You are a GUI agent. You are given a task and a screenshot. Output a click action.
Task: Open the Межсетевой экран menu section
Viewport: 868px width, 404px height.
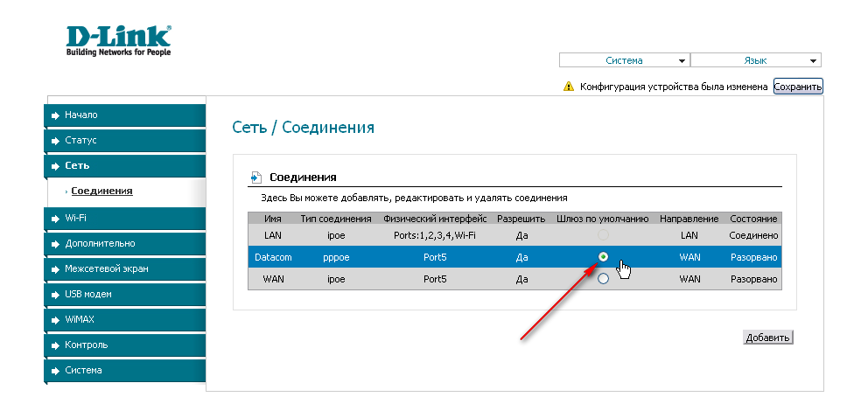tap(124, 269)
